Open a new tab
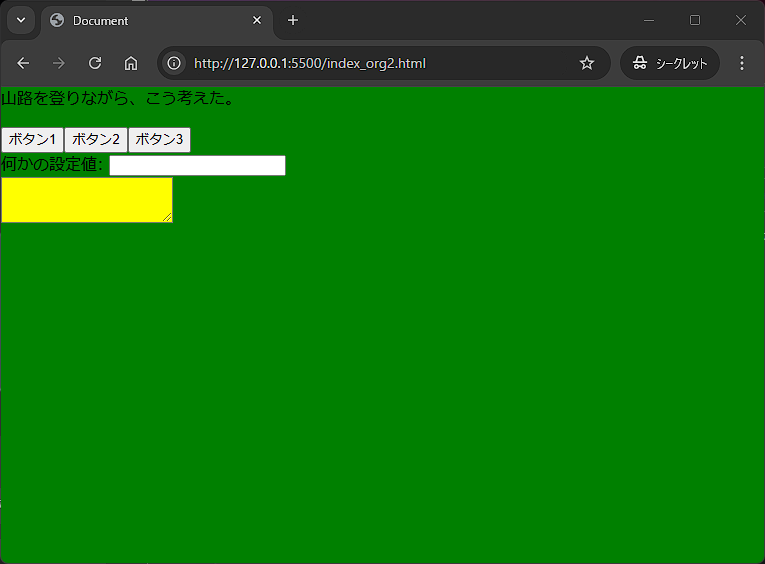 click(293, 20)
